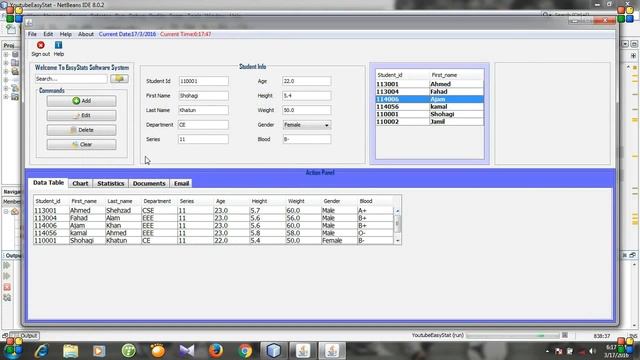
Task: Open the File menu
Action: pyautogui.click(x=32, y=34)
